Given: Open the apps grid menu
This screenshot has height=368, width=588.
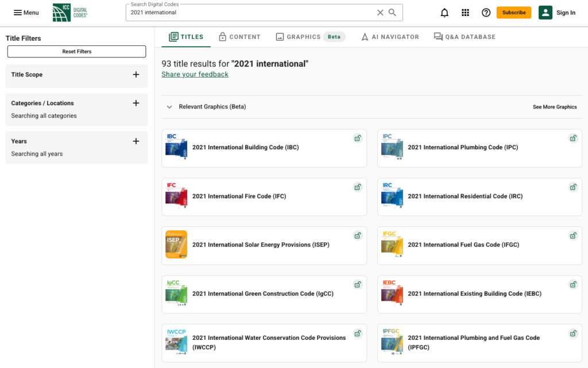Looking at the screenshot, I should (x=465, y=13).
